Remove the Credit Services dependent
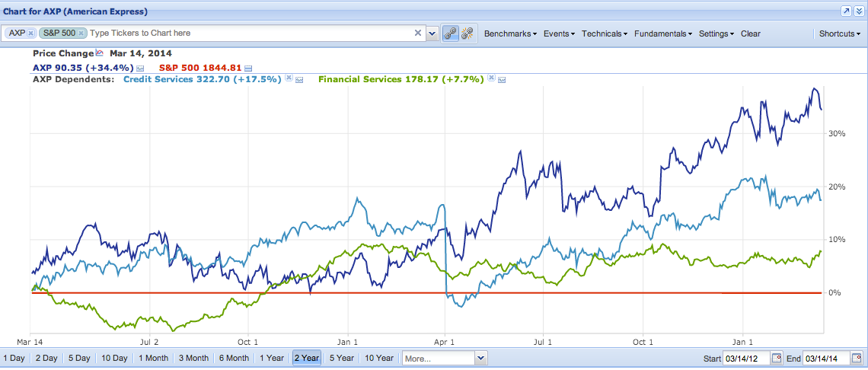868x370 pixels. [x=289, y=78]
